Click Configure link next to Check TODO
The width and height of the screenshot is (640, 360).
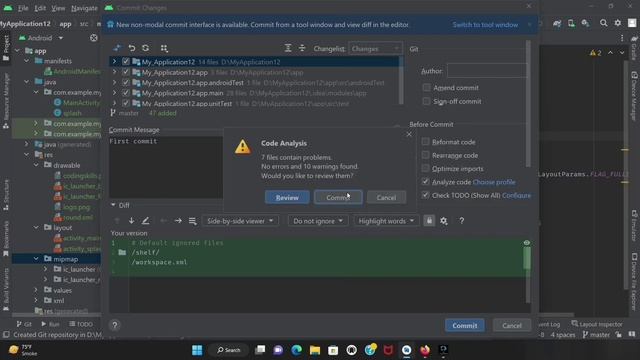point(516,196)
